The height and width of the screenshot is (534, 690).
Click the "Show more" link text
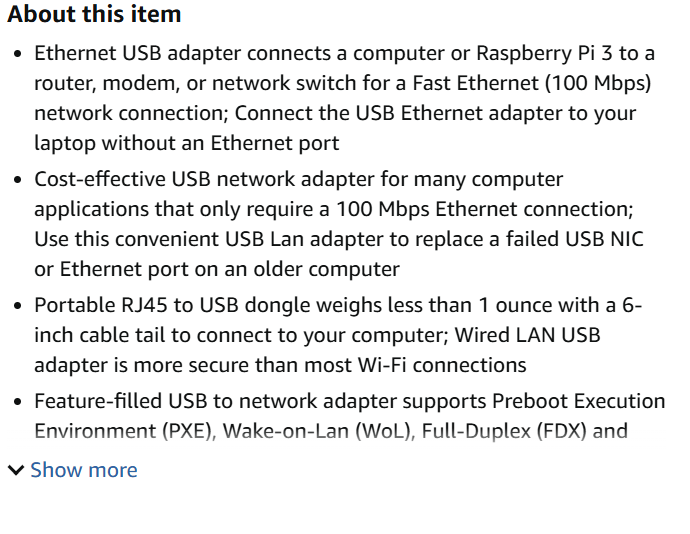(84, 470)
